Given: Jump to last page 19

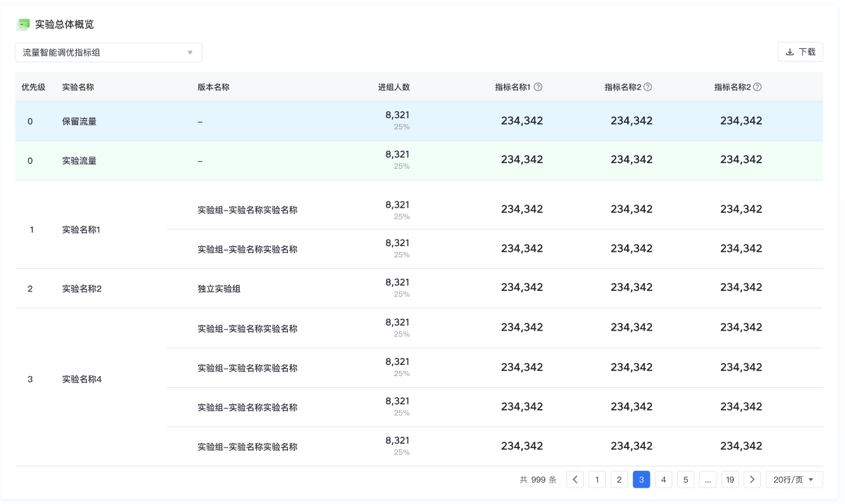Looking at the screenshot, I should tap(730, 479).
